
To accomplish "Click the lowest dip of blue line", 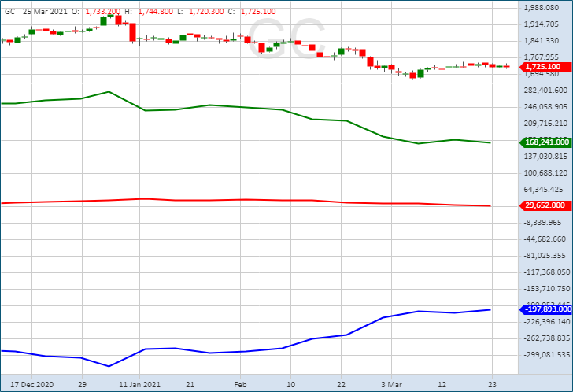I will click(109, 366).
